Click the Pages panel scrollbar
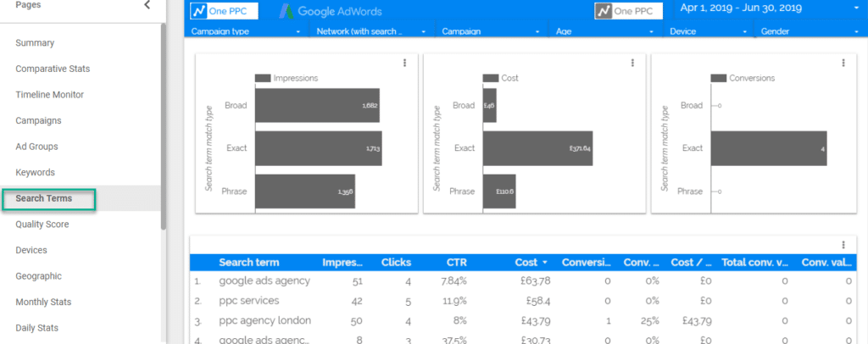Screen dimensions: 868x344 [x=164, y=126]
